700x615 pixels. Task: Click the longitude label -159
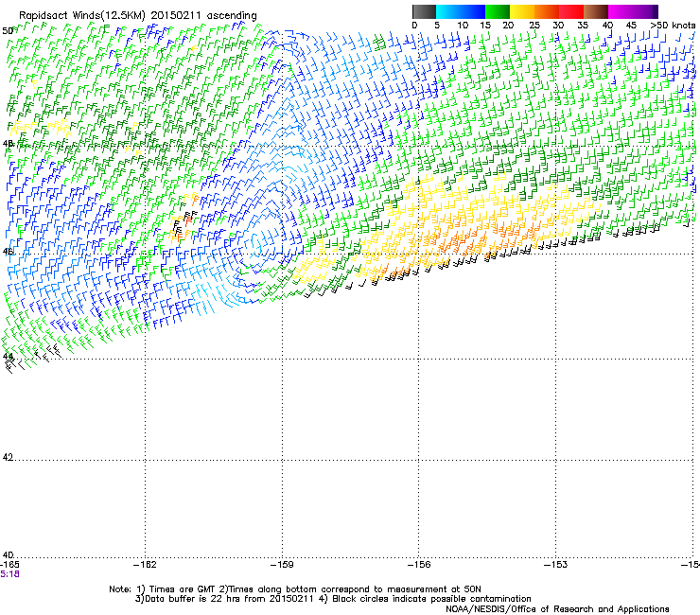(282, 565)
